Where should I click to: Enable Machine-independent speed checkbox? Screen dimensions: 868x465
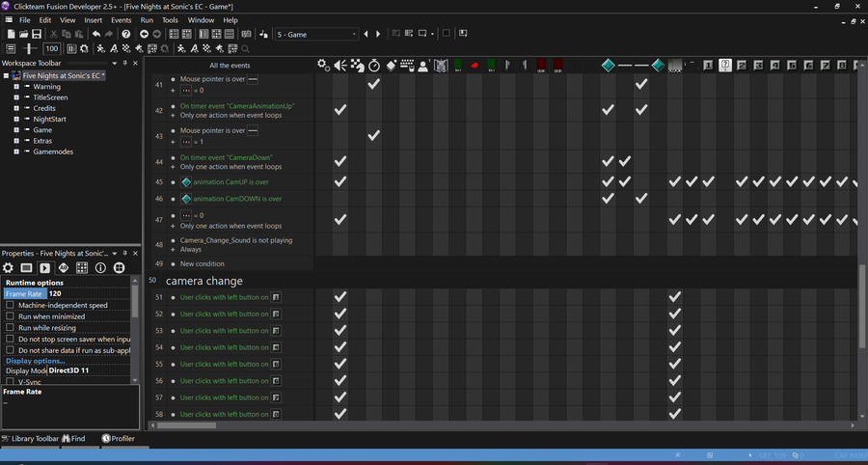pyautogui.click(x=10, y=305)
